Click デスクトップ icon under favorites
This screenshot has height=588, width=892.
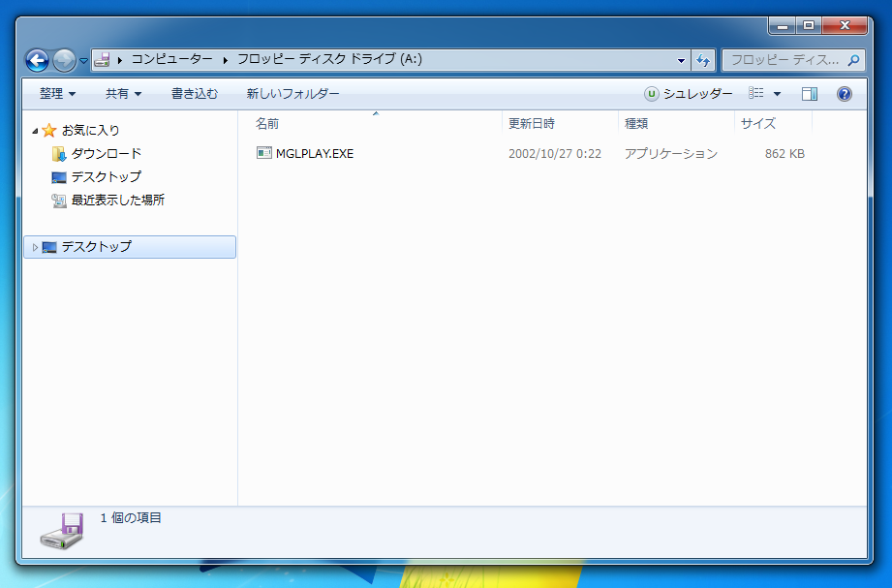coord(58,177)
